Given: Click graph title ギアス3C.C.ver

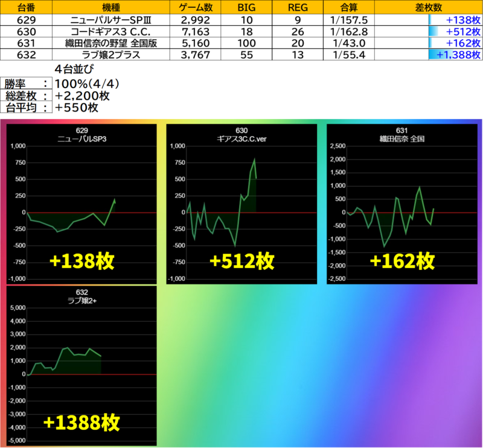Looking at the screenshot, I should [242, 139].
